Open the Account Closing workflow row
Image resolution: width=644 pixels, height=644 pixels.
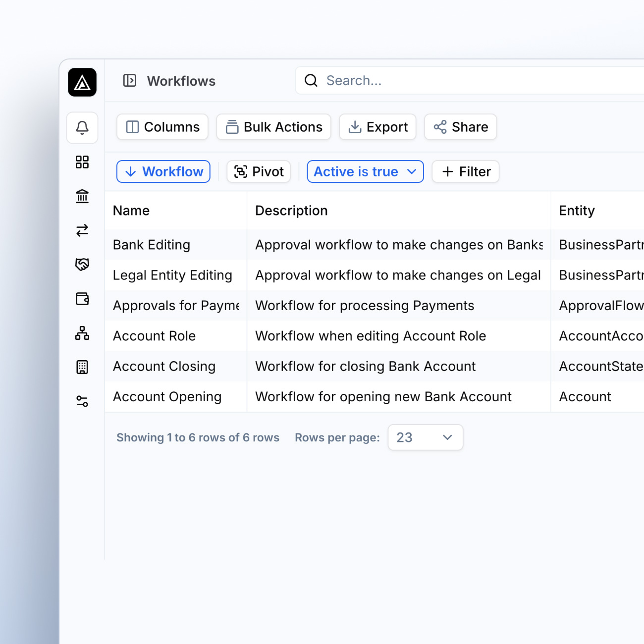click(164, 367)
